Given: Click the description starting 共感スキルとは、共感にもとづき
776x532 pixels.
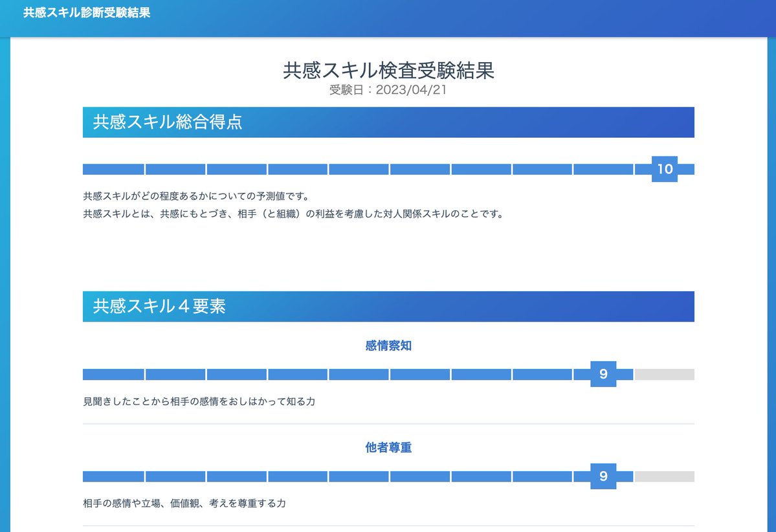Looking at the screenshot, I should click(293, 214).
